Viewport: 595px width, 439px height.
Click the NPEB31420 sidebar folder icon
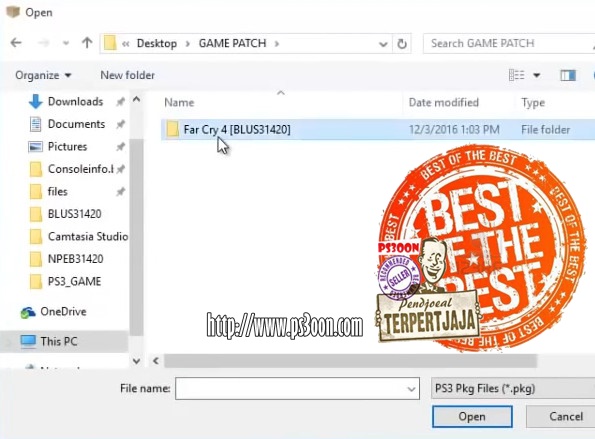click(x=36, y=259)
